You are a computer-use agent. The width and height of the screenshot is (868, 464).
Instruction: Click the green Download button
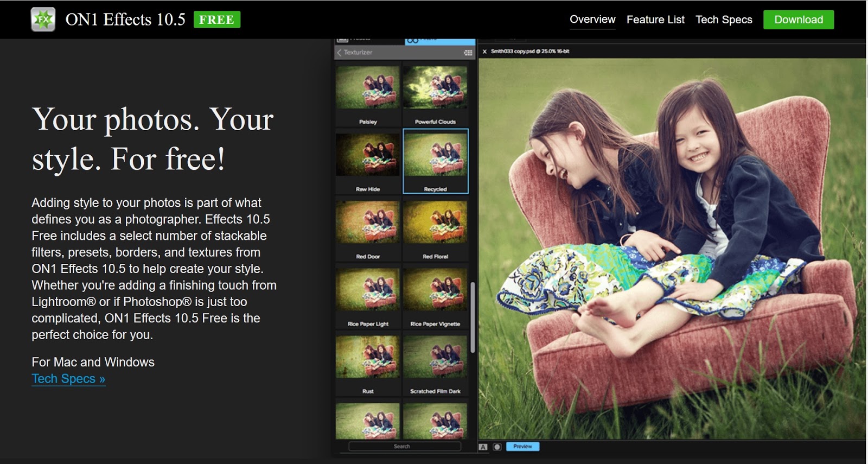[x=799, y=20]
